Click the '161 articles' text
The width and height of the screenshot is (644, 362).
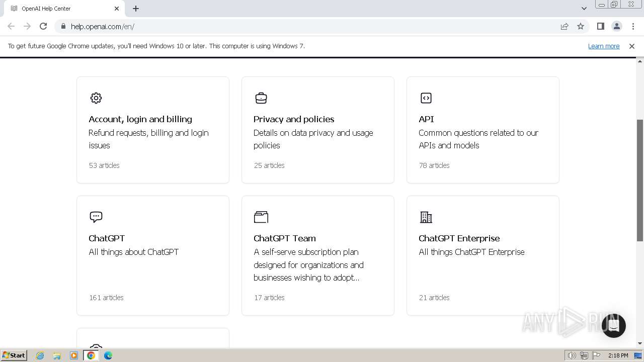(x=106, y=298)
